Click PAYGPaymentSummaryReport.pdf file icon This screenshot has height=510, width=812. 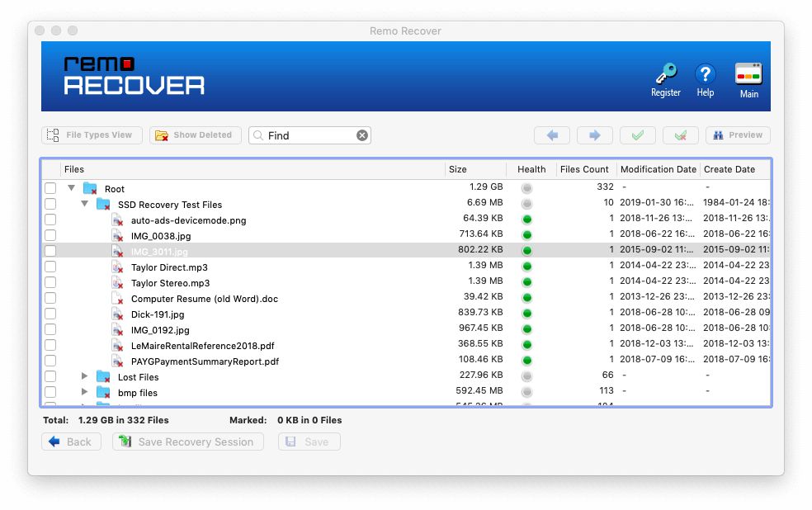click(117, 361)
